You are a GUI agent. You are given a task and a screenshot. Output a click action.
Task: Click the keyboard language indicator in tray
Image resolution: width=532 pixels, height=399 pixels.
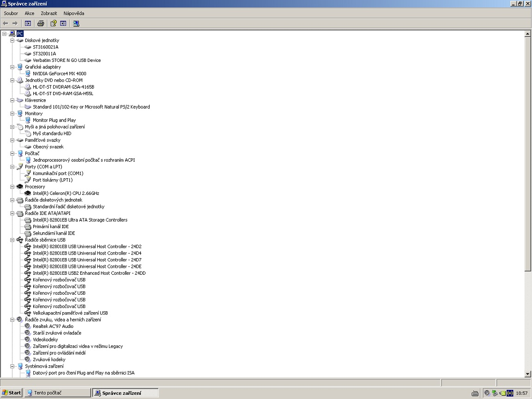475,393
